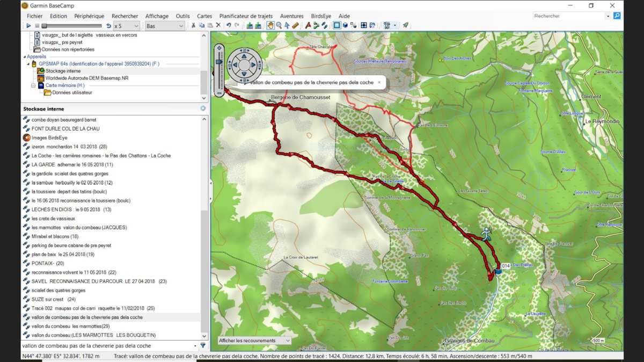The height and width of the screenshot is (362, 644).
Task: Open the Cartes menu
Action: click(204, 16)
